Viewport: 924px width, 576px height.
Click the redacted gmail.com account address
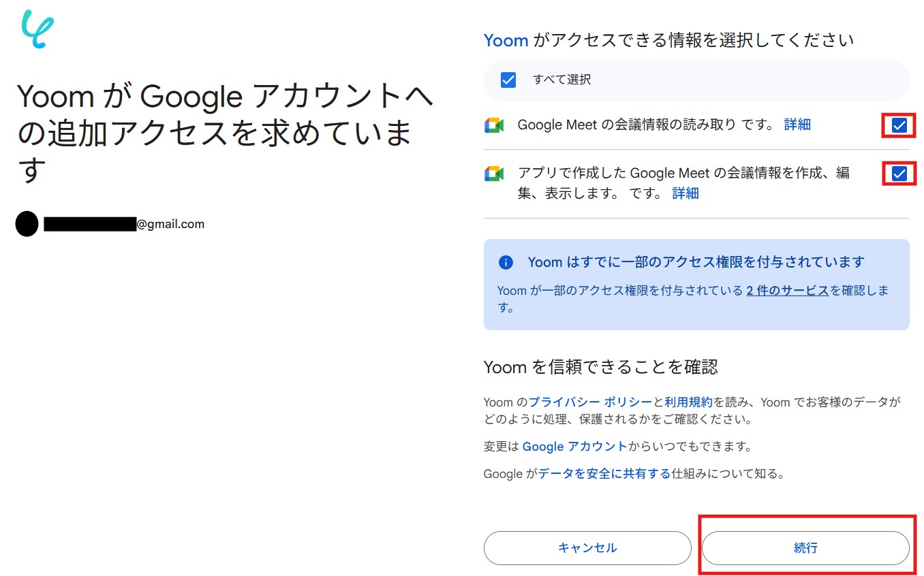124,224
